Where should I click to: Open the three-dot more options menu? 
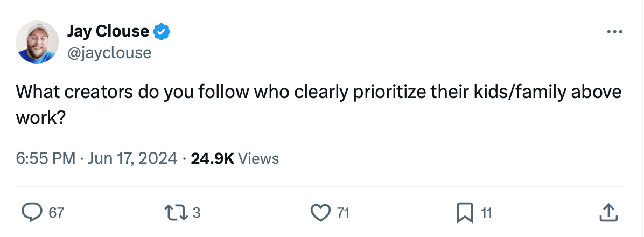(614, 32)
